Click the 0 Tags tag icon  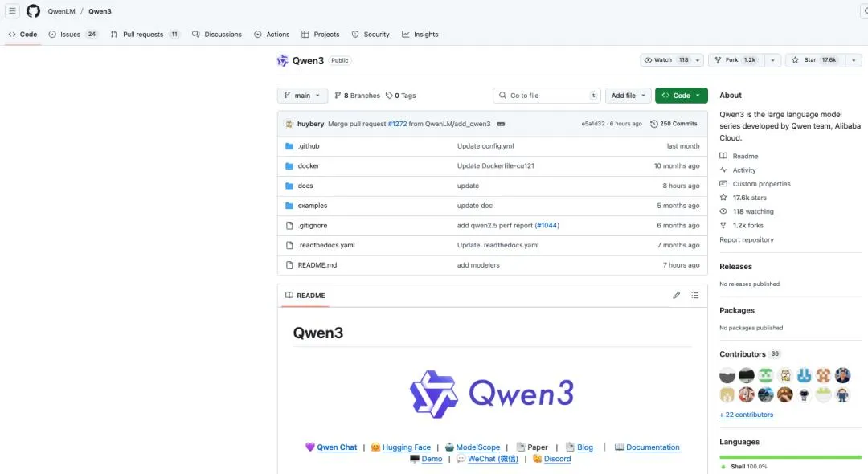click(x=389, y=95)
